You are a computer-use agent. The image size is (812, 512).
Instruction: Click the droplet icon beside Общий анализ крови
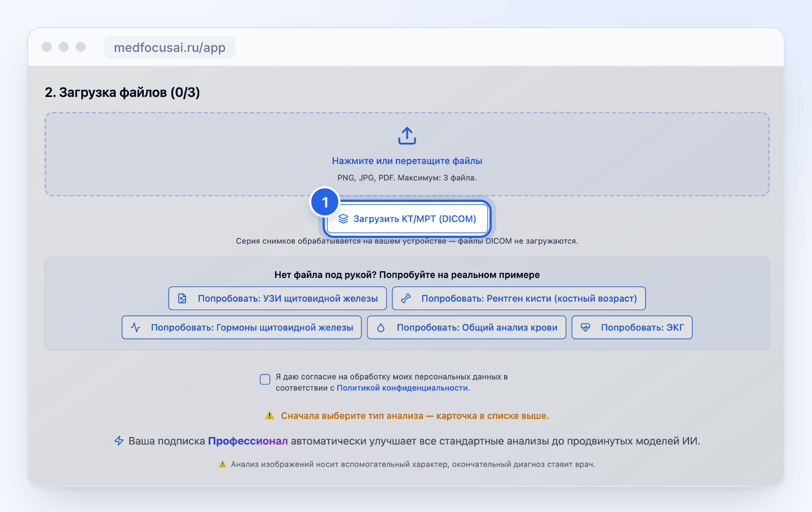381,328
